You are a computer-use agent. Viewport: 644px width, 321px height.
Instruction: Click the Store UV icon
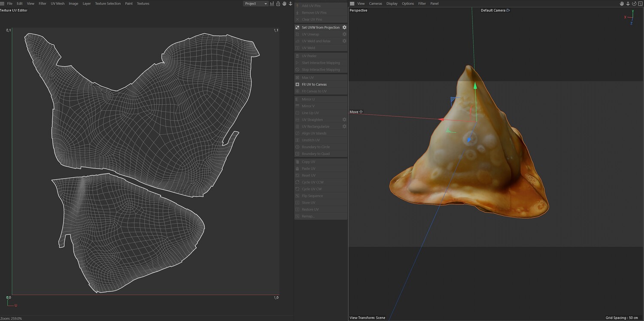tap(298, 203)
